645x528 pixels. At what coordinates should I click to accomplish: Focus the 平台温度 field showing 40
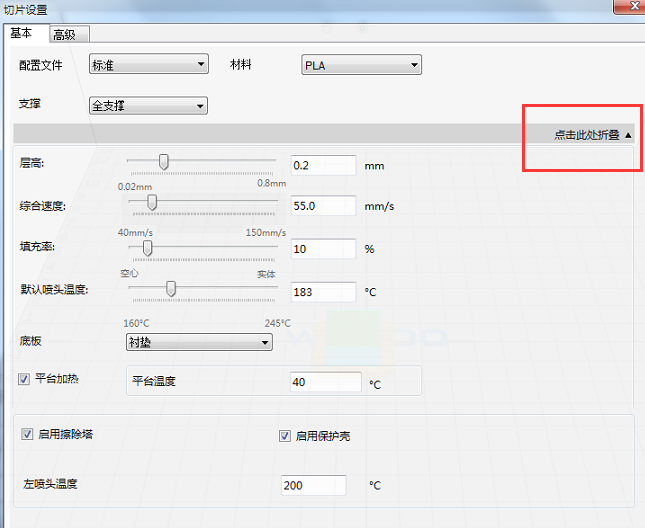325,382
